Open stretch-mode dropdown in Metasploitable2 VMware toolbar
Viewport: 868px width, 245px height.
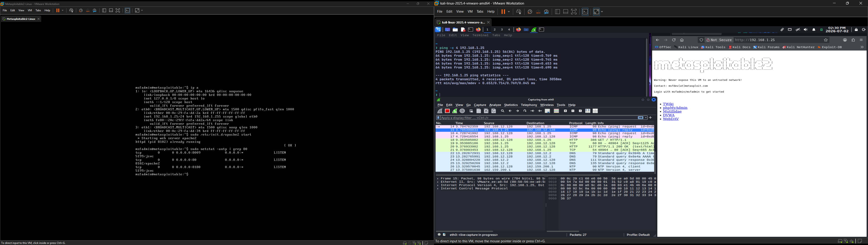point(142,10)
